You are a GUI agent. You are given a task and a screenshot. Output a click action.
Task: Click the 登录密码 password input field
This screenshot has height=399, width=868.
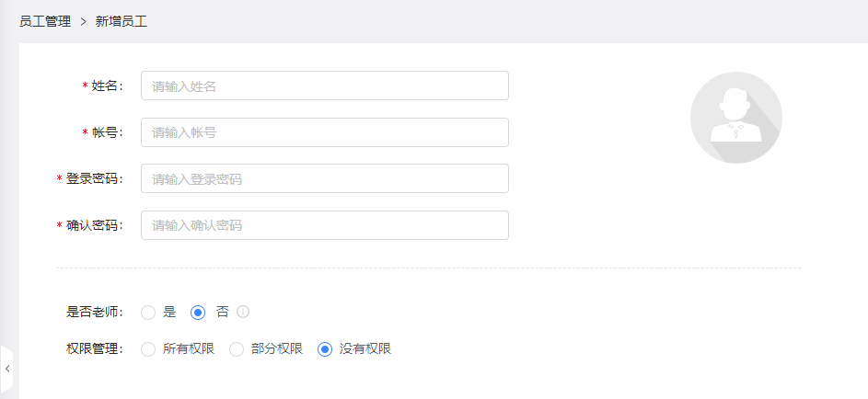point(325,178)
